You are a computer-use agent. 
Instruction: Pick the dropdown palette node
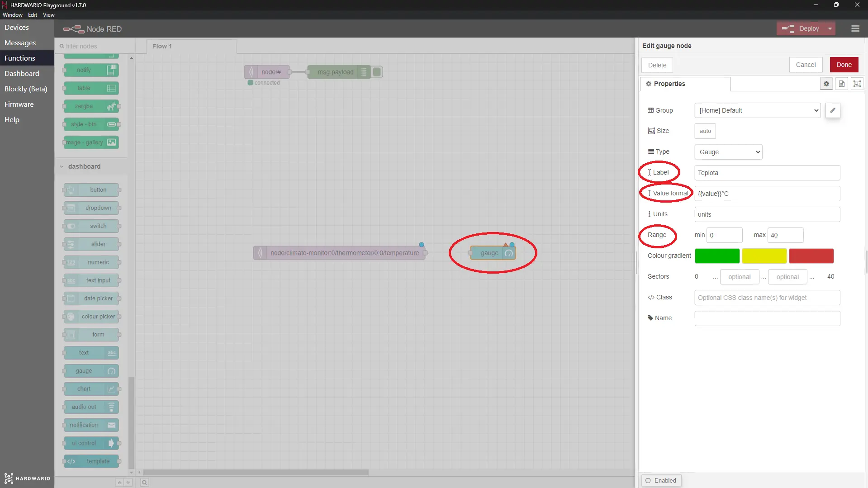[92, 208]
